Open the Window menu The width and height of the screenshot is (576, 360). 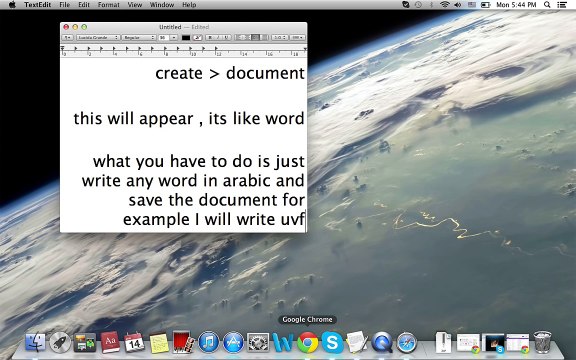pos(162,5)
